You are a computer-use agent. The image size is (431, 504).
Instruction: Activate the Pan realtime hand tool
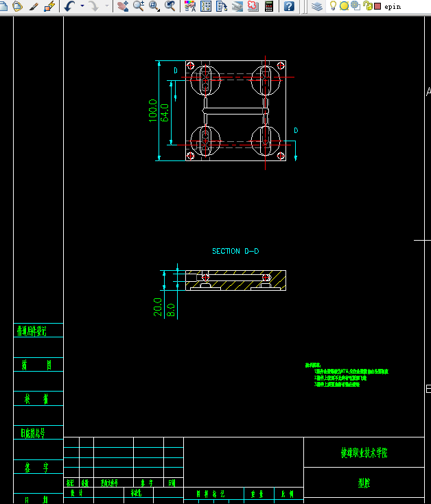click(123, 5)
